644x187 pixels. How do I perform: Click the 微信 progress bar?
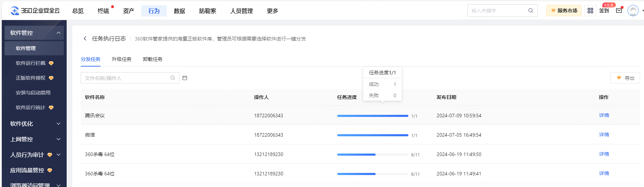pos(373,135)
